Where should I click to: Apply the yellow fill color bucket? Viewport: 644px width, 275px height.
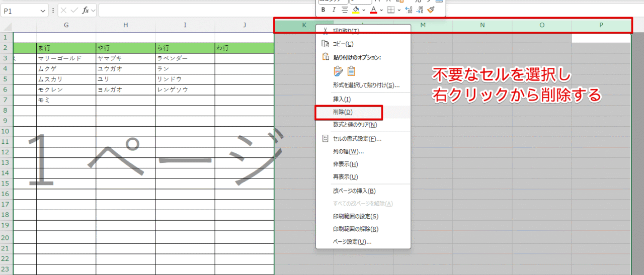(356, 10)
